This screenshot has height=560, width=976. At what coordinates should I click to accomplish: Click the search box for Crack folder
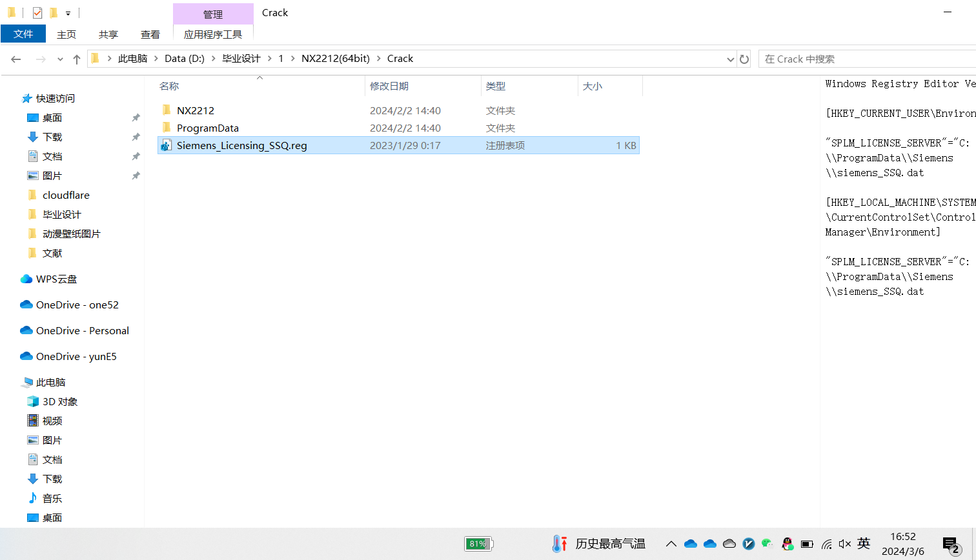click(x=865, y=59)
